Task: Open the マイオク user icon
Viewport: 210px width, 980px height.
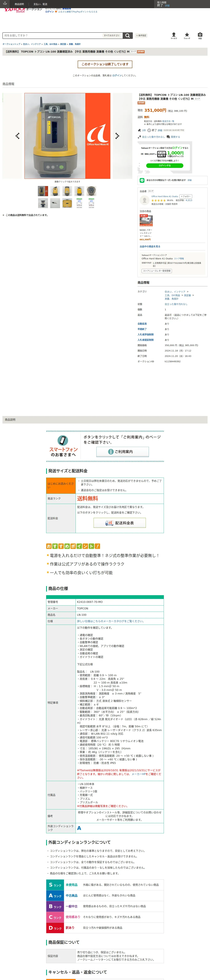Action: pos(174,35)
